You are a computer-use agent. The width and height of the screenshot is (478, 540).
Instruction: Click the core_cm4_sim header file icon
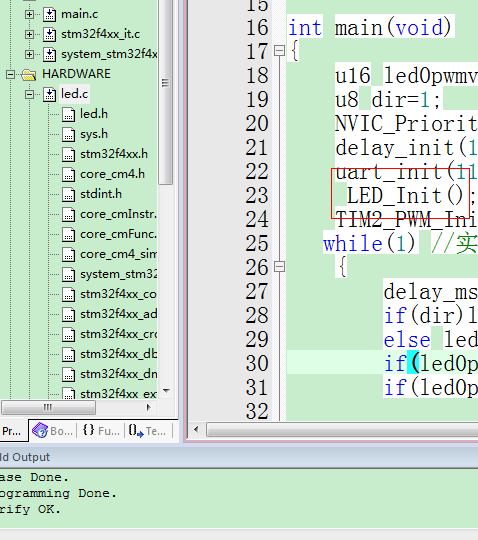click(69, 254)
